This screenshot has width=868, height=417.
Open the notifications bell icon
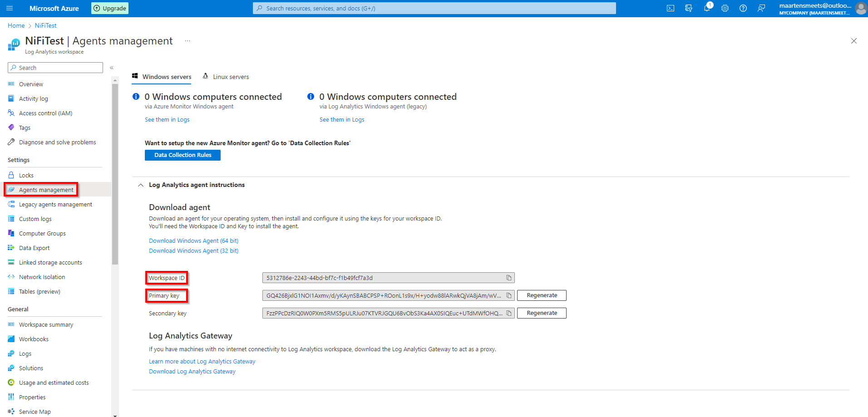707,8
